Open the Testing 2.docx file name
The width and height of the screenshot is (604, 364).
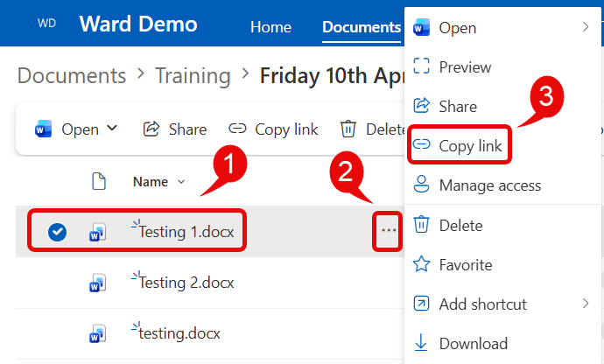[186, 283]
